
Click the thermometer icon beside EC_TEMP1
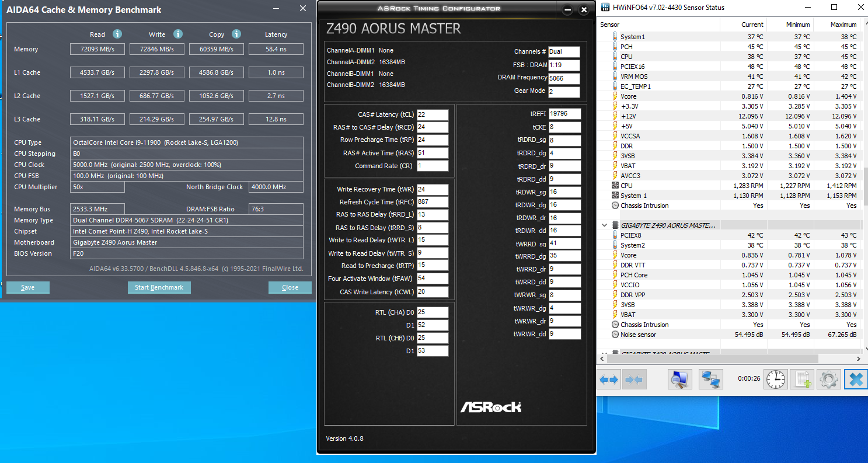click(615, 86)
